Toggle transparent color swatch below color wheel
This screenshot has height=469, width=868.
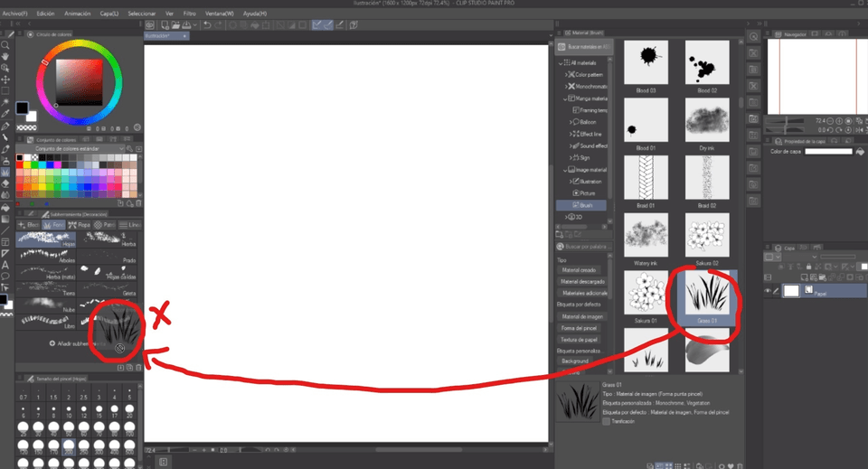(x=26, y=127)
